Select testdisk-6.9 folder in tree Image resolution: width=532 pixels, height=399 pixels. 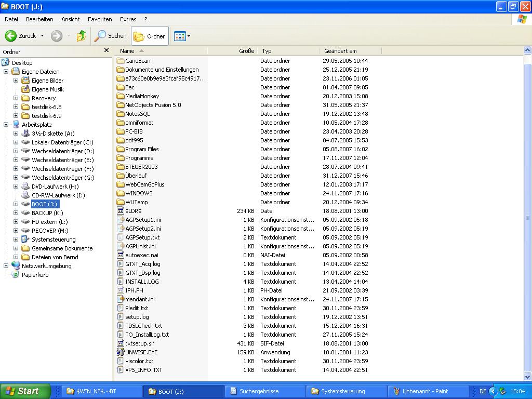click(x=46, y=116)
